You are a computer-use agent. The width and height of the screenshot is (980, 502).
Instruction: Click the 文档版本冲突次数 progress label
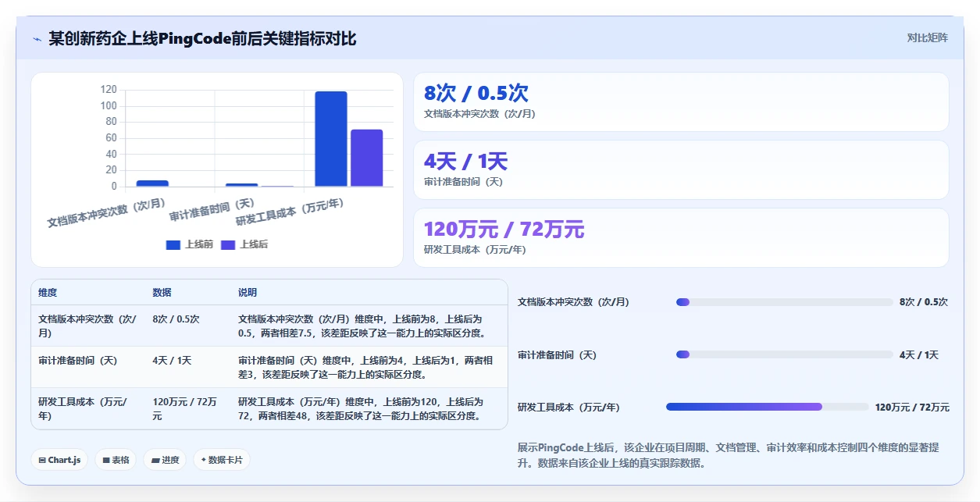573,302
